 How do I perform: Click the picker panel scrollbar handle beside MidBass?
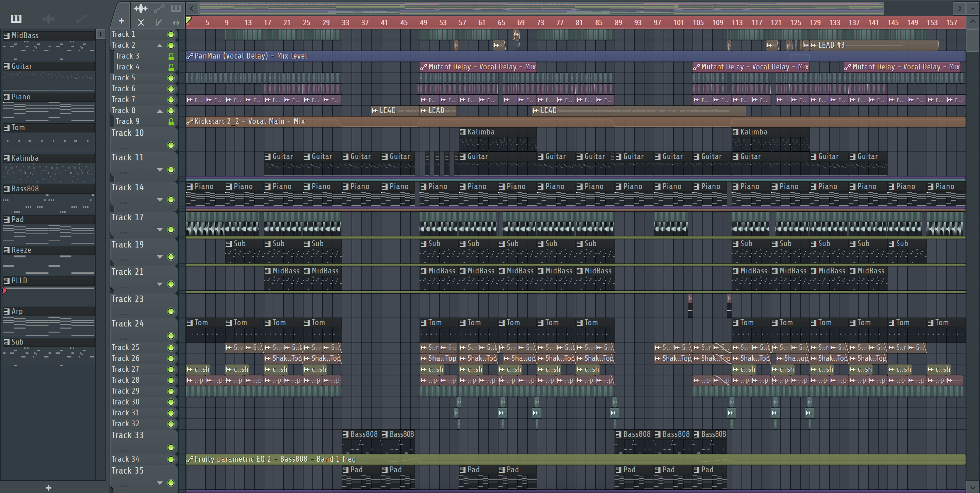coord(100,34)
